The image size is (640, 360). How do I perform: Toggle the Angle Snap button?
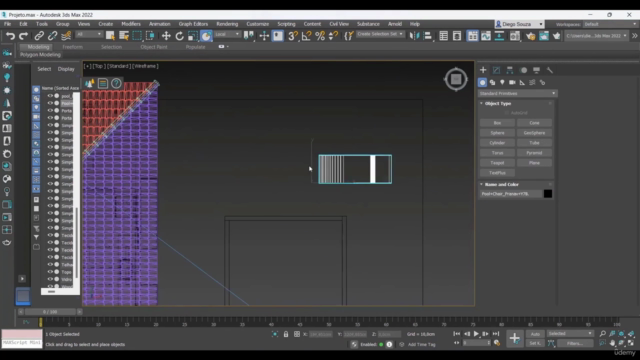click(306, 36)
